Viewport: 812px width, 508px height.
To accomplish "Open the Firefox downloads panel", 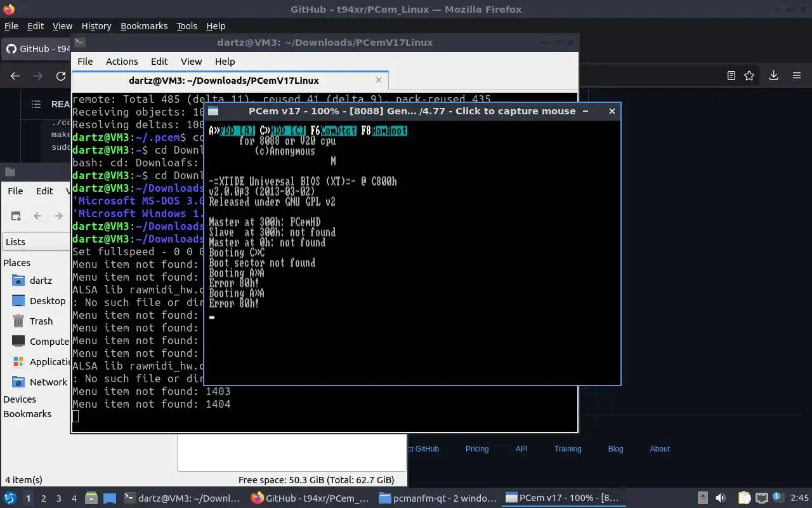I will click(773, 76).
